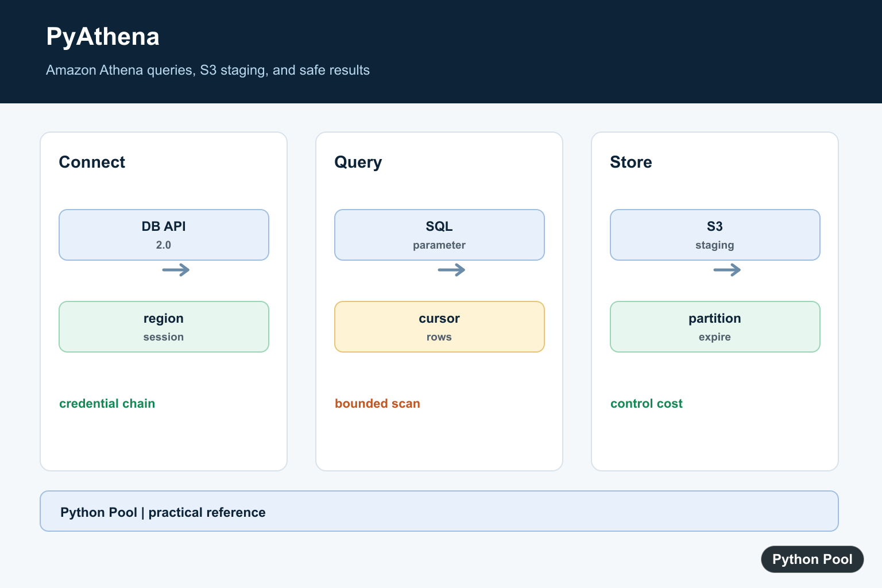Click the bounded scan label

tap(378, 404)
